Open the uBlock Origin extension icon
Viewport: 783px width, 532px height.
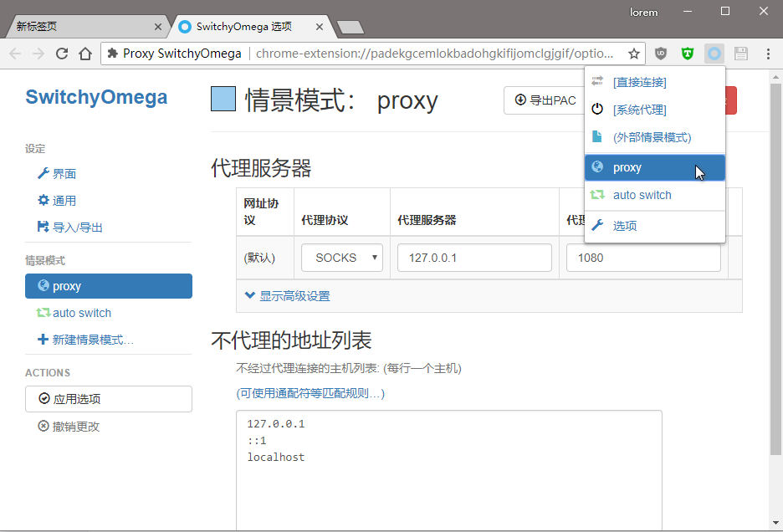click(661, 54)
